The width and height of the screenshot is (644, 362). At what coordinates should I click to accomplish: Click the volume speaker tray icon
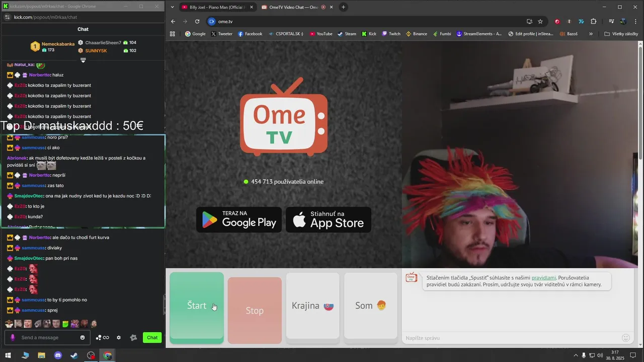click(600, 355)
